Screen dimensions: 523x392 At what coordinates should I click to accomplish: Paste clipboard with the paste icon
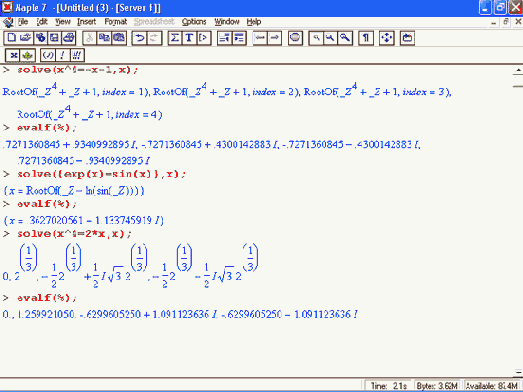click(119, 38)
